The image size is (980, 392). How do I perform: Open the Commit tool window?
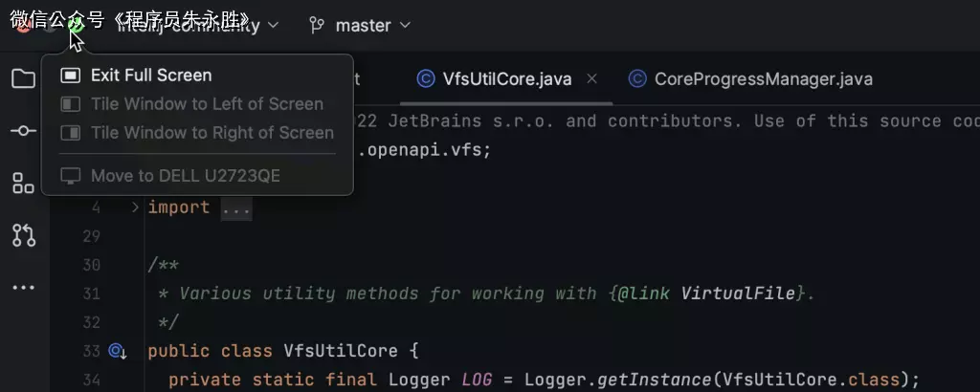coord(23,130)
